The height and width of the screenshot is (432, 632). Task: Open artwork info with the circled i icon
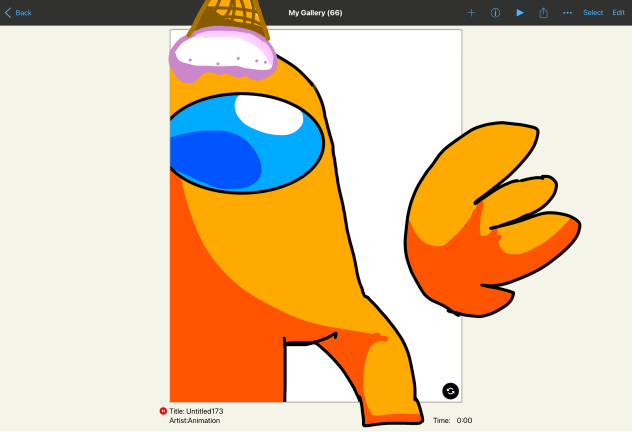click(495, 13)
